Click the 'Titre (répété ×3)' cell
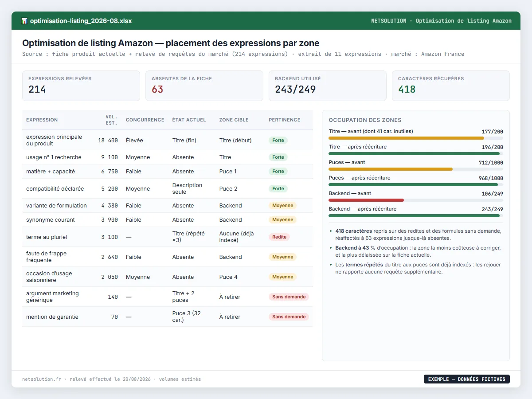The width and height of the screenshot is (532, 399). click(x=188, y=237)
